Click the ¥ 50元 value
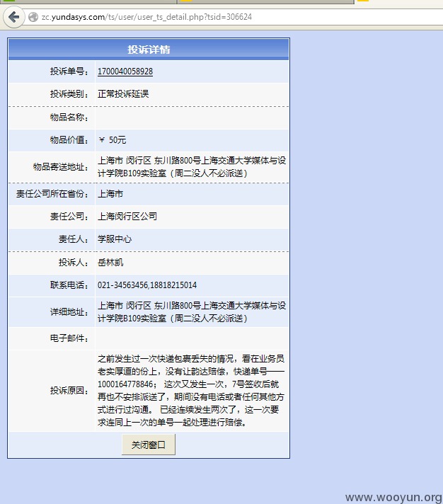This screenshot has height=504, width=443. pos(112,140)
